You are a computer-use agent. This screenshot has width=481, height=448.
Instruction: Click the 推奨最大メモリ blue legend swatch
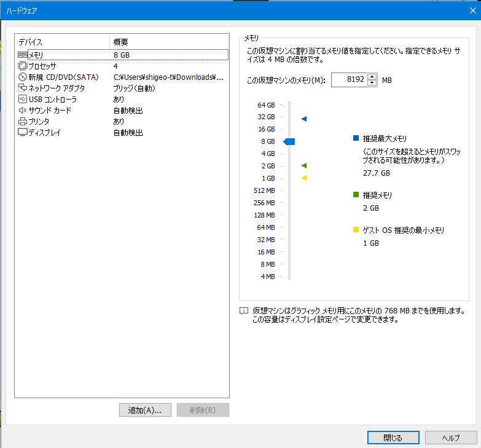[x=356, y=138]
